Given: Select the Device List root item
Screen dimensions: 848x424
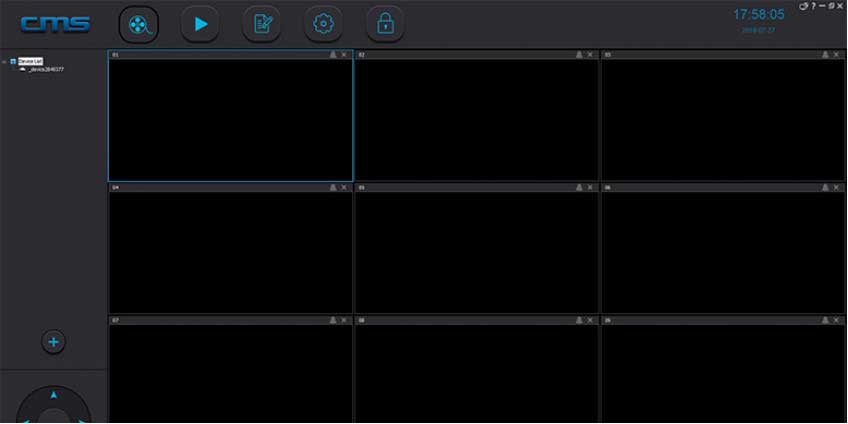Looking at the screenshot, I should click(x=30, y=62).
